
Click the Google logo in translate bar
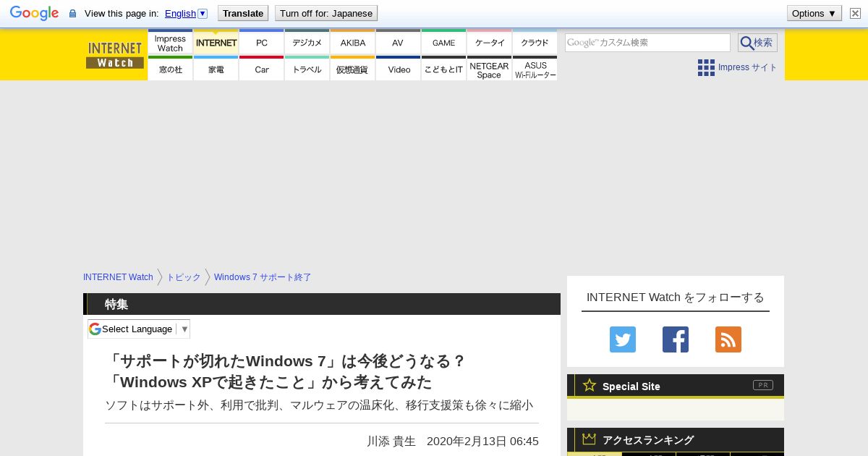tap(34, 13)
